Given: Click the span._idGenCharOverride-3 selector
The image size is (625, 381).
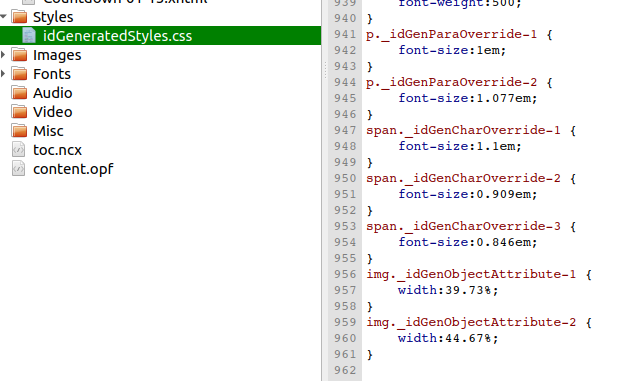Looking at the screenshot, I should point(463,226).
